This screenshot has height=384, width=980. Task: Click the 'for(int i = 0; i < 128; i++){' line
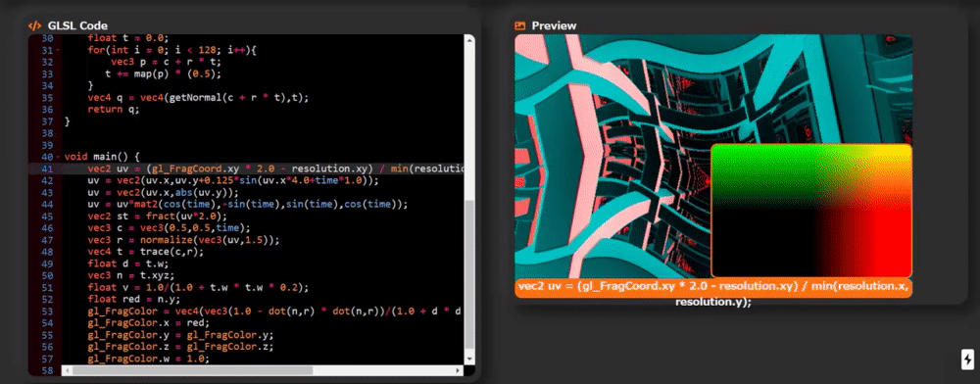tap(171, 50)
